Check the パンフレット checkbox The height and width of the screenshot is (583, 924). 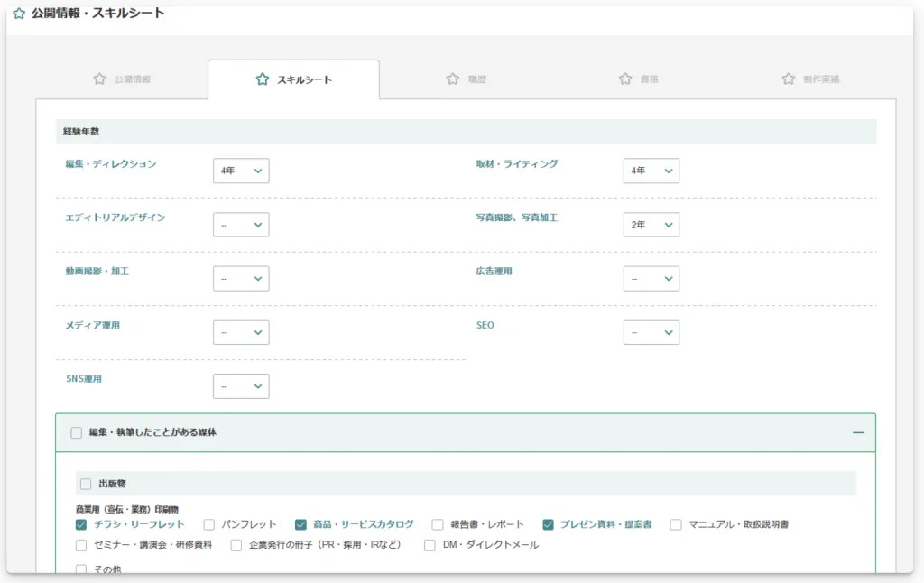209,524
